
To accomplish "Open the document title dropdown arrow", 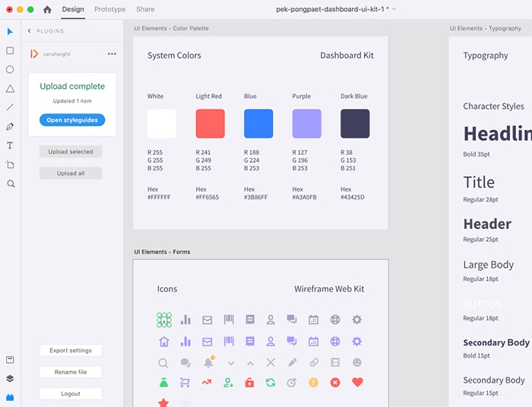I will (394, 9).
